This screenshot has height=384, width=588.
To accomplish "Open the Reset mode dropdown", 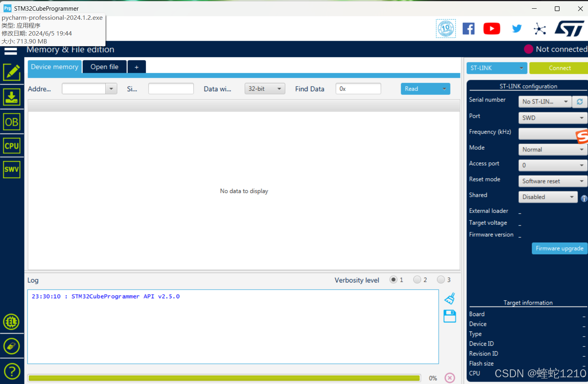I will point(553,181).
